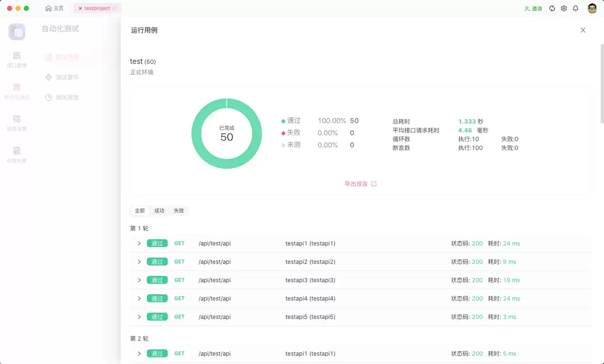Open 接口管理 in sidebar
Image resolution: width=604 pixels, height=364 pixels.
coord(17,60)
